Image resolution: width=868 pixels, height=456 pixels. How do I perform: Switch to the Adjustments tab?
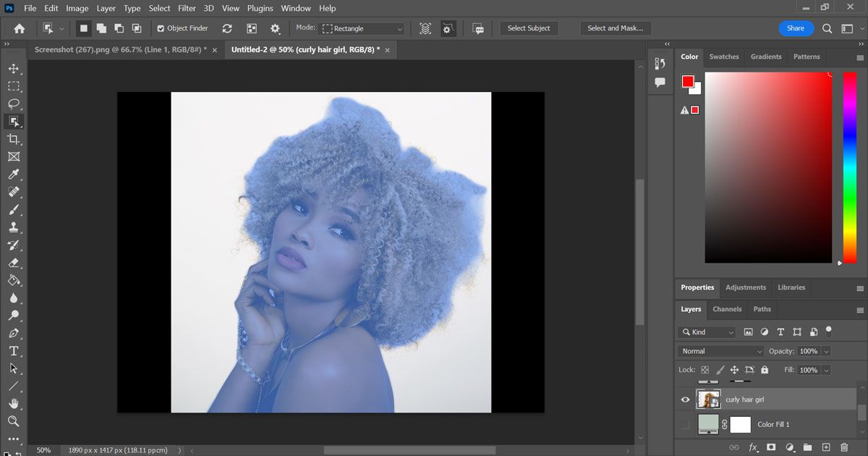(x=746, y=287)
